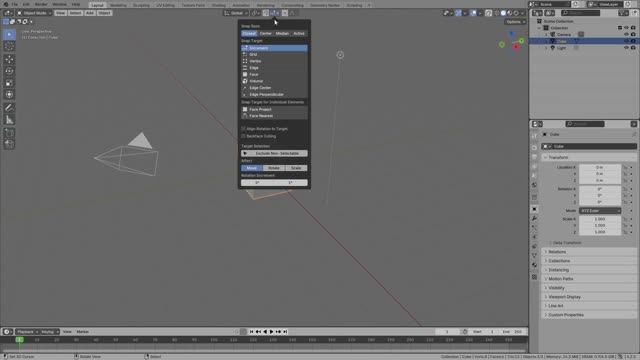Switch to Modeling workspace tab
This screenshot has height=360, width=640.
[118, 5]
